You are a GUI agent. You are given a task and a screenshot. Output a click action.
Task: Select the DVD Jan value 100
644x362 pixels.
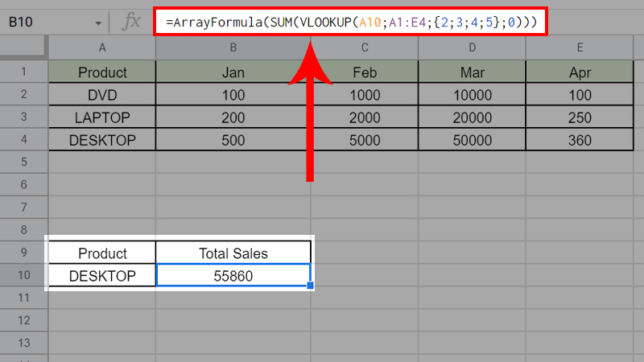233,95
